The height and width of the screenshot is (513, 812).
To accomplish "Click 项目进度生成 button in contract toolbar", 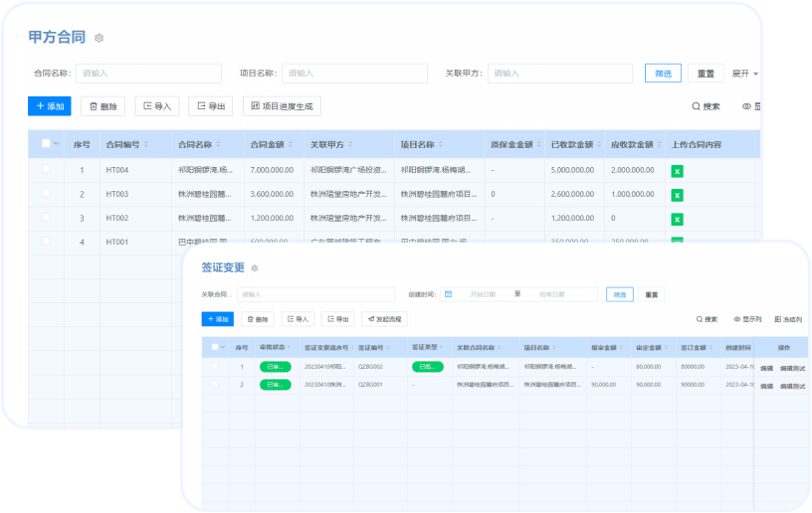I will coord(282,106).
